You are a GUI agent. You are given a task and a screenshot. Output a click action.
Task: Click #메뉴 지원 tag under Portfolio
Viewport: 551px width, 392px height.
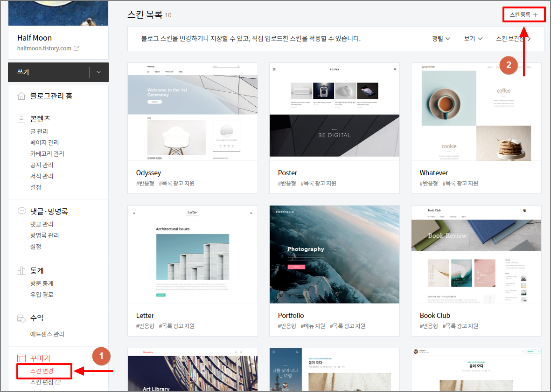coord(313,326)
